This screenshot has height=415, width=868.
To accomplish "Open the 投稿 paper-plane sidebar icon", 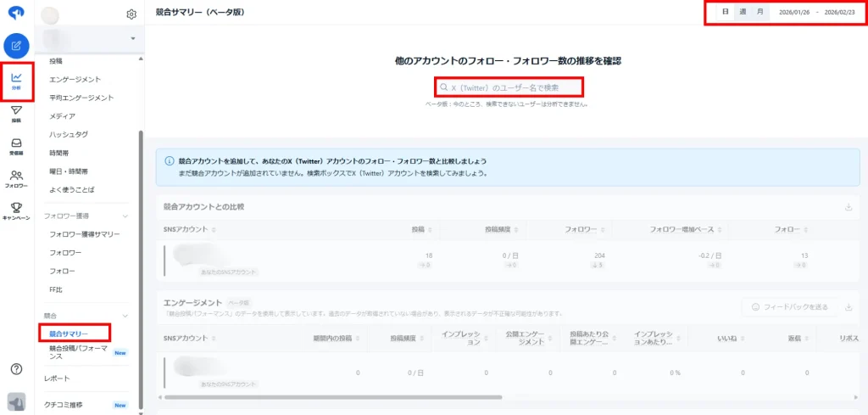I will click(x=16, y=114).
